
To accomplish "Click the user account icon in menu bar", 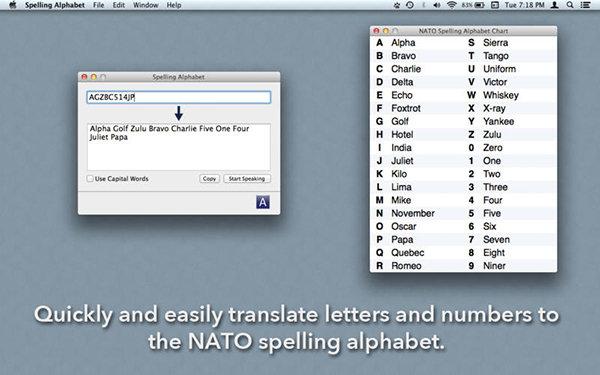I will (x=555, y=5).
